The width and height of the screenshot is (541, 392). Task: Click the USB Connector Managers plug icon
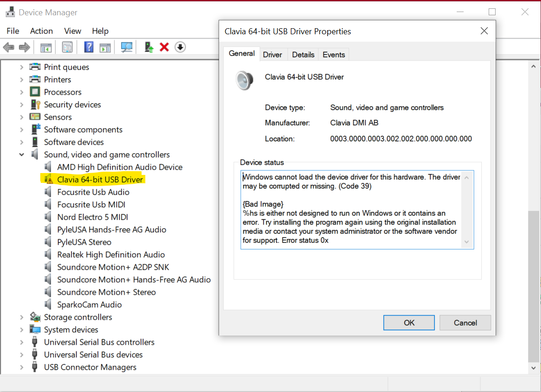click(x=34, y=367)
